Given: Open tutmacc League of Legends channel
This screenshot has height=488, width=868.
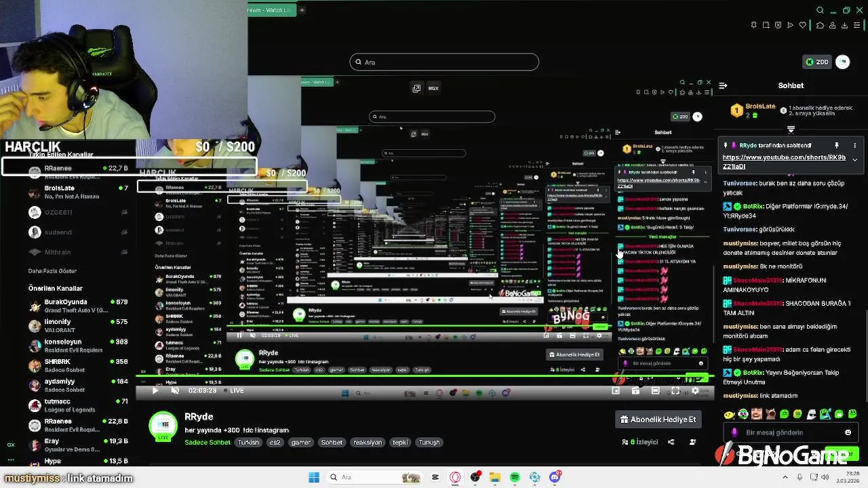Looking at the screenshot, I should pos(78,405).
